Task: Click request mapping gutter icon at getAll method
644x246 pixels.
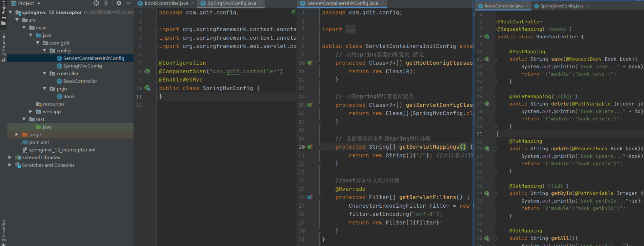Action: [x=487, y=238]
